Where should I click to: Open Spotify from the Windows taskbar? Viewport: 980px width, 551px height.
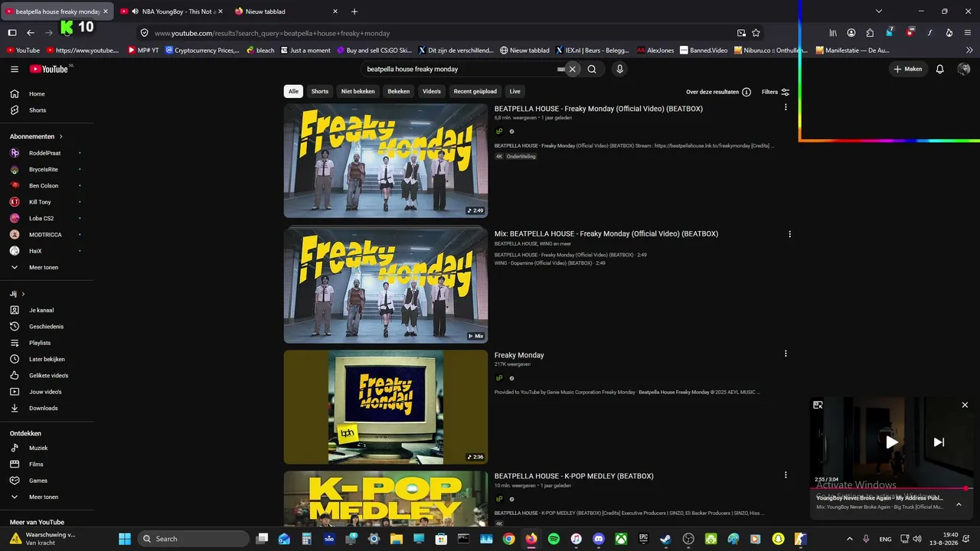click(554, 539)
